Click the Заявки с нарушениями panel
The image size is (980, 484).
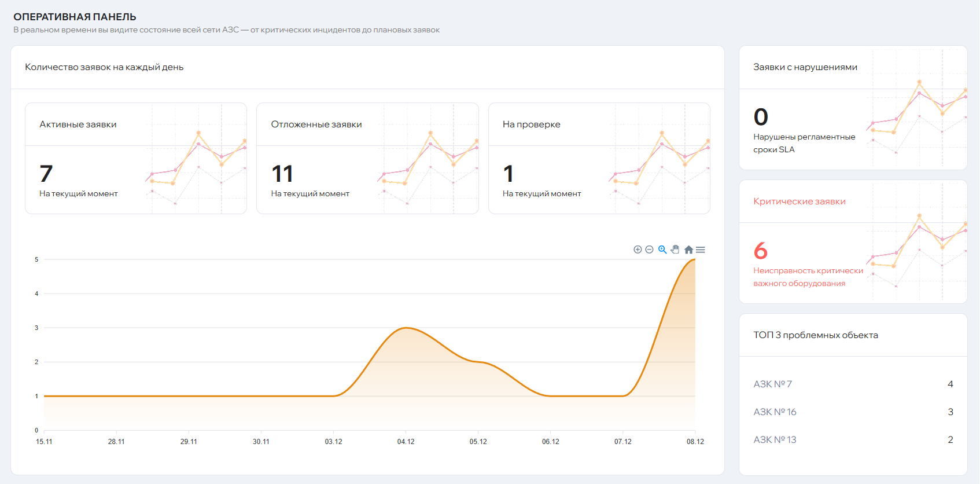(x=805, y=67)
